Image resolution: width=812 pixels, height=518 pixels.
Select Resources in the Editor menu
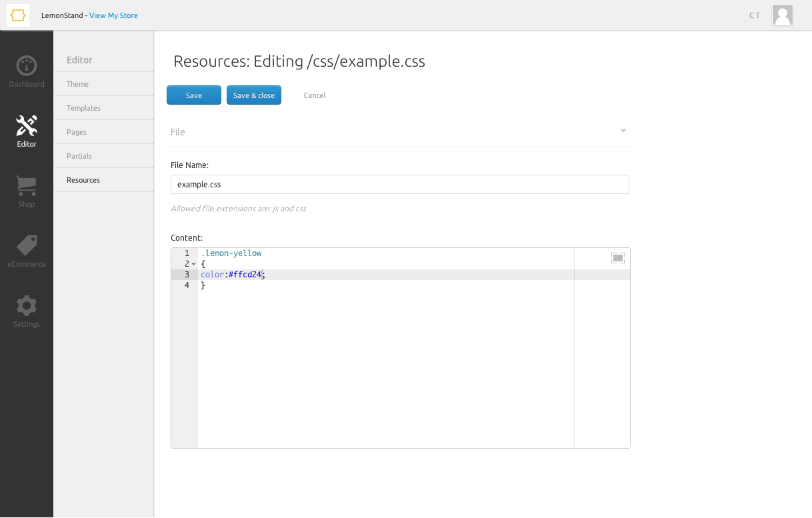83,180
